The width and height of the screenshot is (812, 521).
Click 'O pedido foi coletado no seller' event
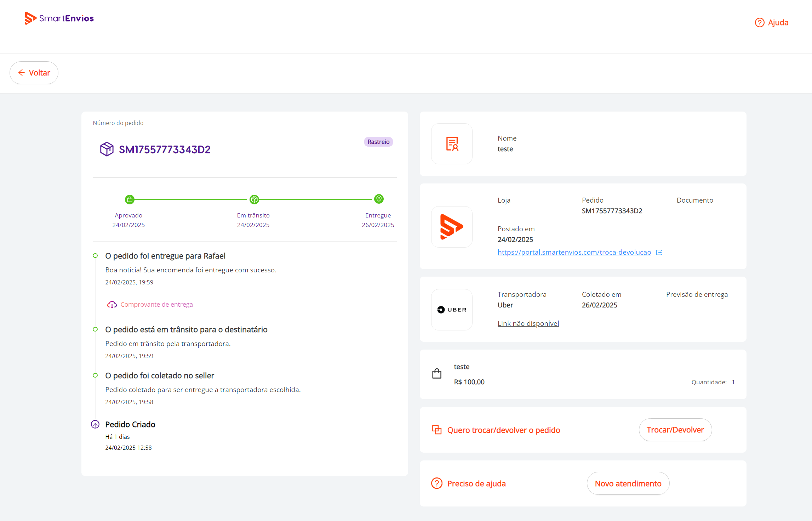coord(160,375)
